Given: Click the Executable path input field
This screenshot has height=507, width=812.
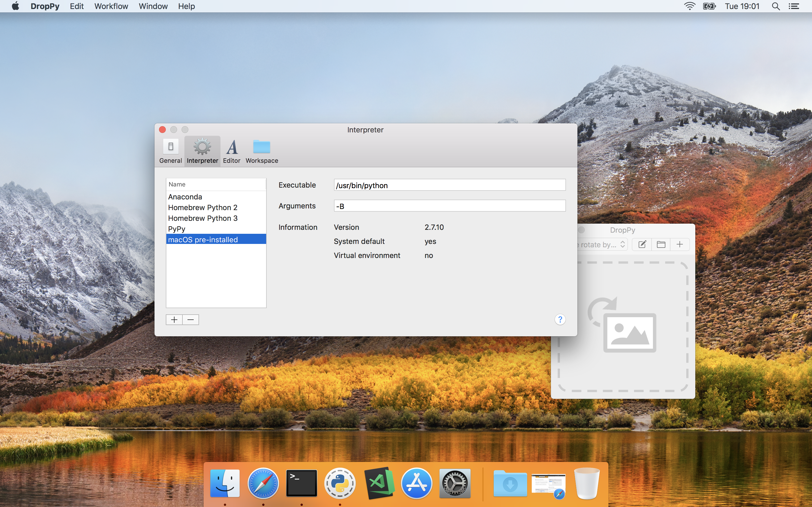Looking at the screenshot, I should (449, 185).
